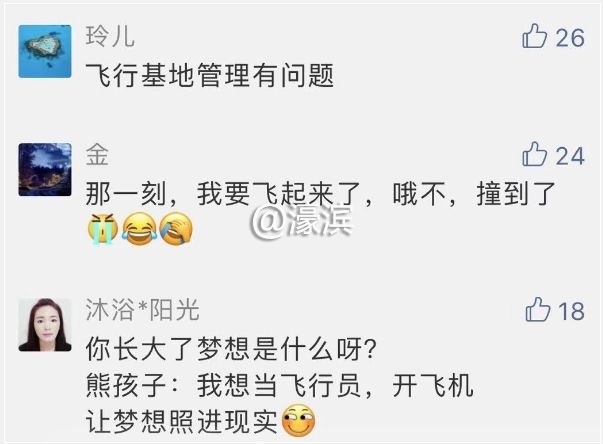603x444 pixels.
Task: Tap the username 沐浴*阳光
Action: click(142, 310)
